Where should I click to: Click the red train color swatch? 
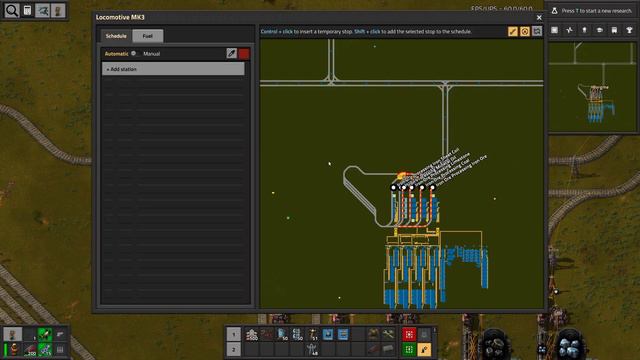click(x=244, y=53)
